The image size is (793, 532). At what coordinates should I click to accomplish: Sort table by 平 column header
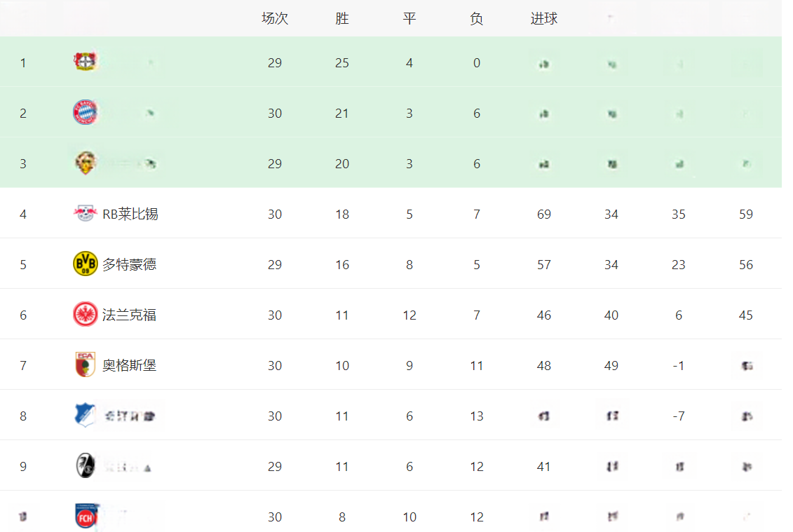point(409,19)
